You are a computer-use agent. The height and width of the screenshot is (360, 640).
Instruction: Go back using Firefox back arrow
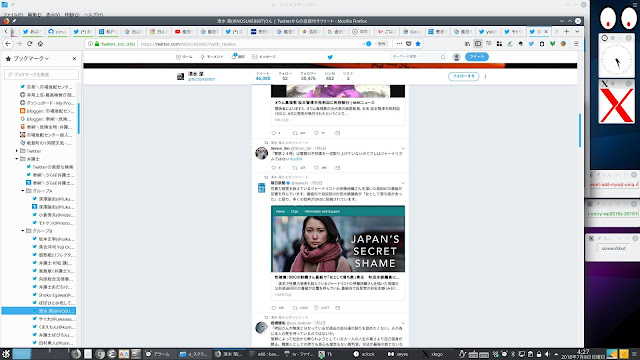click(x=8, y=44)
